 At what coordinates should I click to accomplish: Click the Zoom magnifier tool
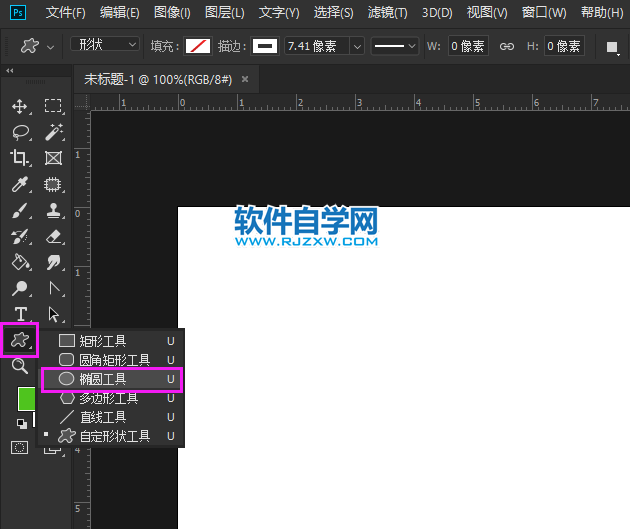pyautogui.click(x=19, y=366)
